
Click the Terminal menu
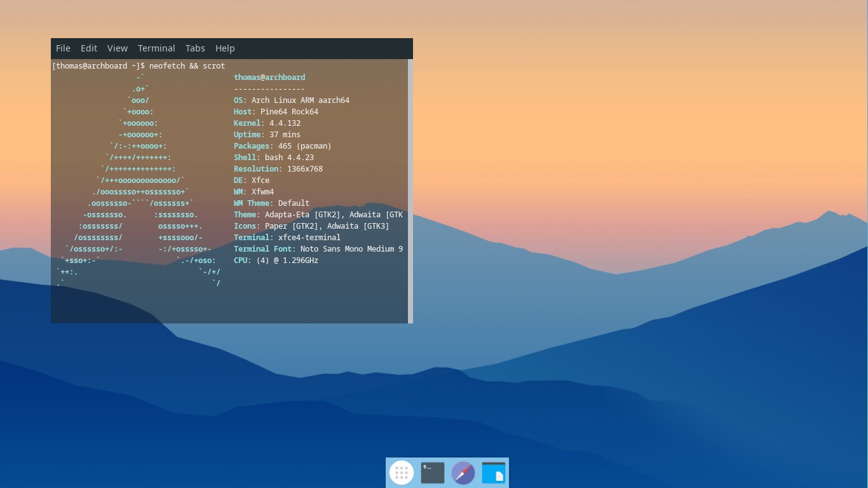pyautogui.click(x=156, y=48)
